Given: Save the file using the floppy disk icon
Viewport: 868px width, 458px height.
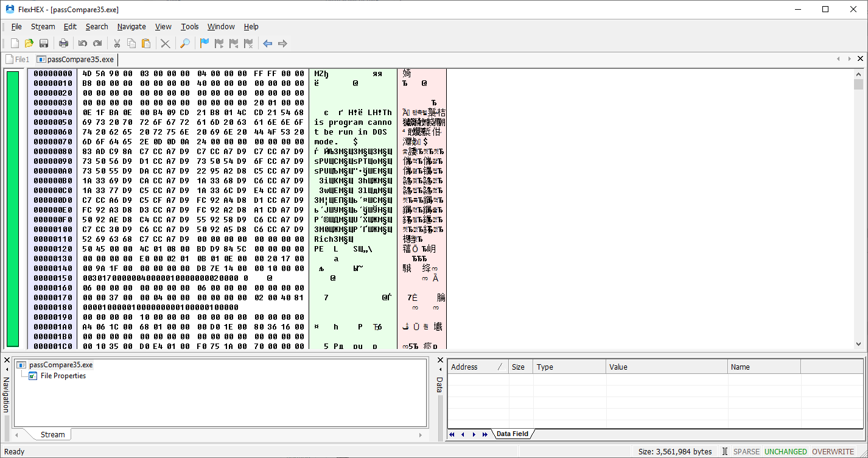Looking at the screenshot, I should 44,43.
